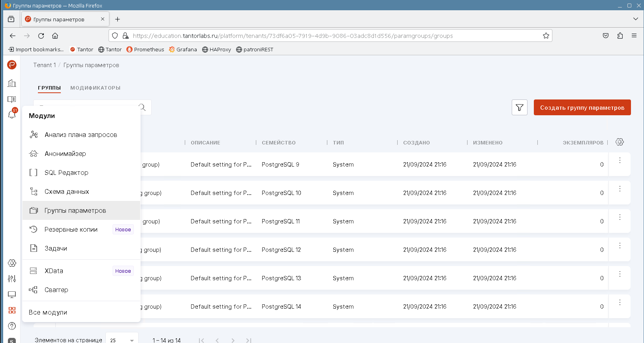
Task: Click Tenant 1 breadcrumb link
Action: point(44,65)
